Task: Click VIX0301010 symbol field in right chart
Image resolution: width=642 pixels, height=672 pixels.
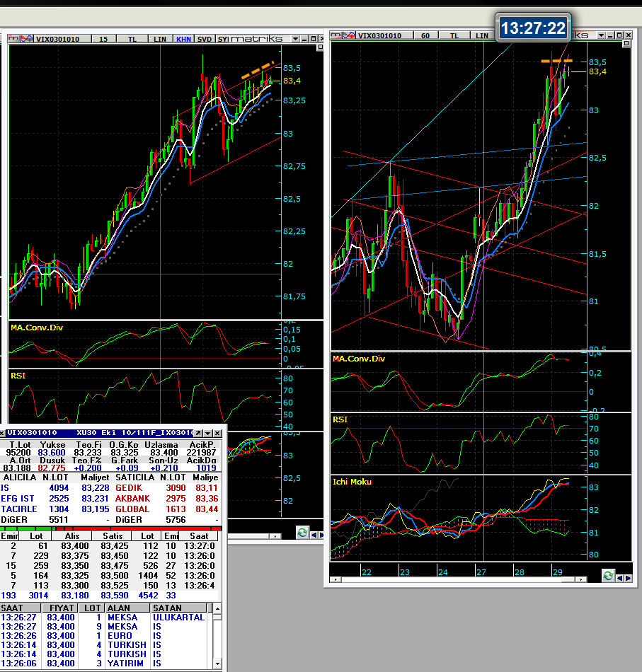Action: 380,35
